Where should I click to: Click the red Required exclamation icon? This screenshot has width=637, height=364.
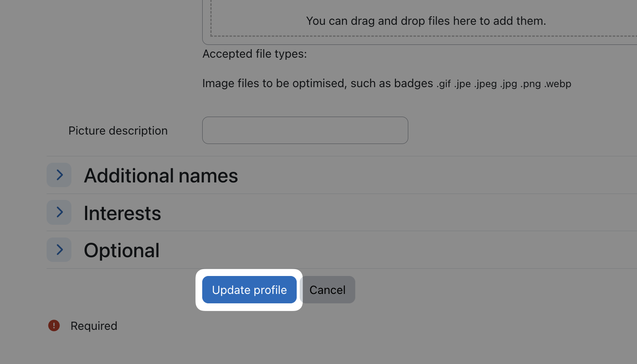pyautogui.click(x=54, y=326)
